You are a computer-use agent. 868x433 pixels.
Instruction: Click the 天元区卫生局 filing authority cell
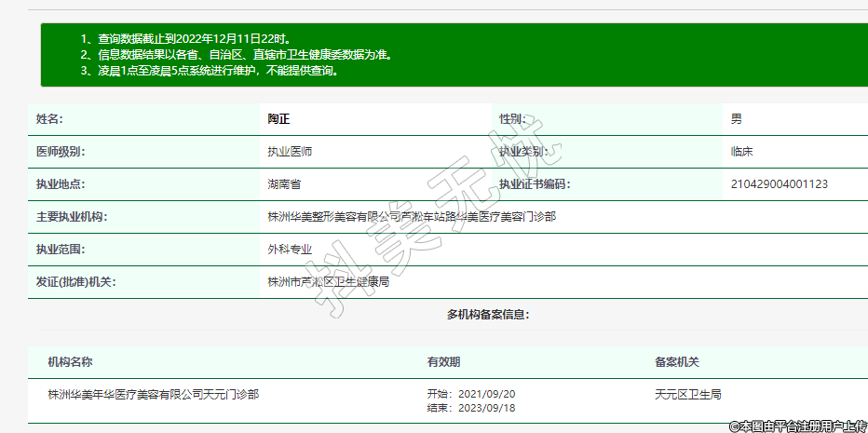pos(687,395)
